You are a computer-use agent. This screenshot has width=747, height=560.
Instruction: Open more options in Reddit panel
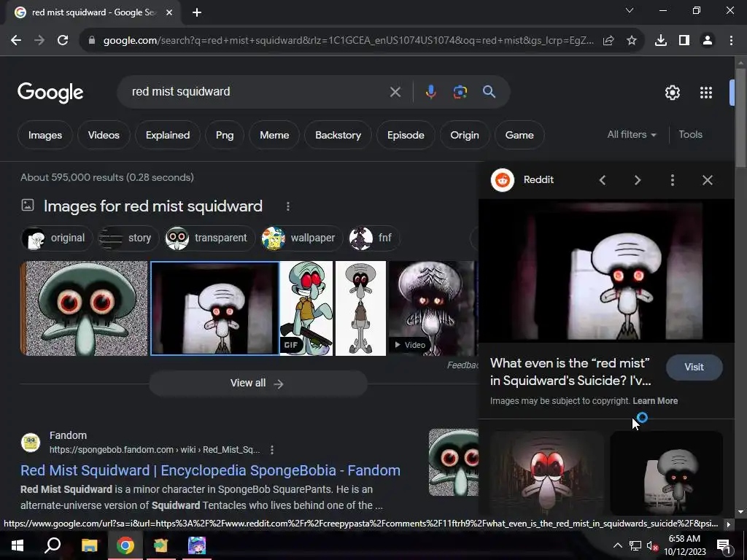[x=672, y=180]
